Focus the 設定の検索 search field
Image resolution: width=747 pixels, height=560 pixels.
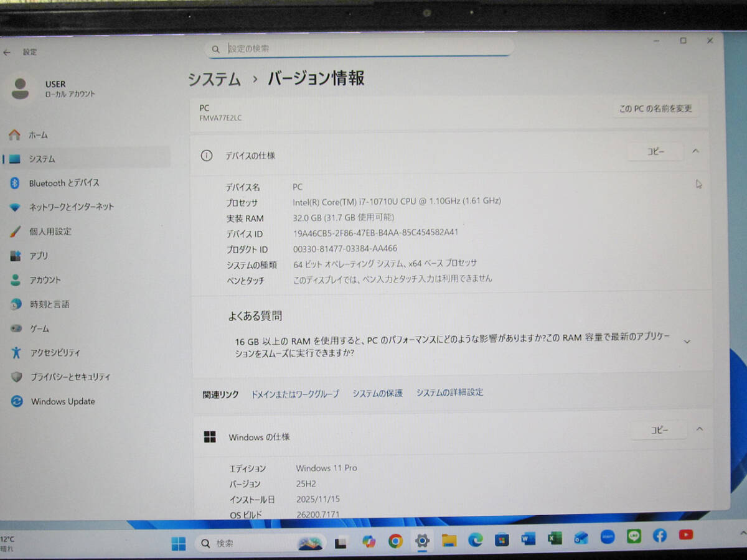[x=360, y=48]
